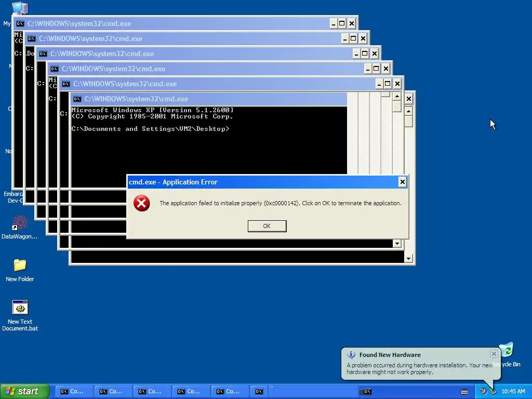Click the frontmost cmd window's command prompt line
The image size is (532, 399).
(150, 129)
